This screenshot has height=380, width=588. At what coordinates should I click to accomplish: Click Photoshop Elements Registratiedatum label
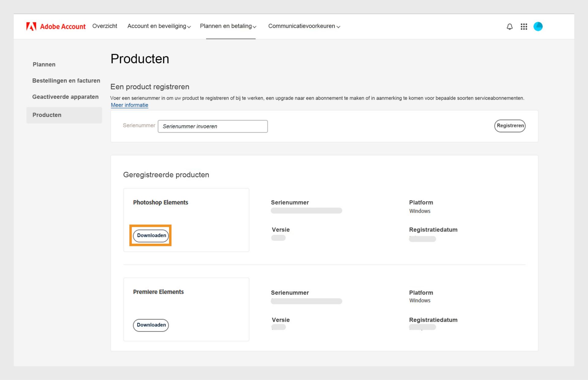433,230
